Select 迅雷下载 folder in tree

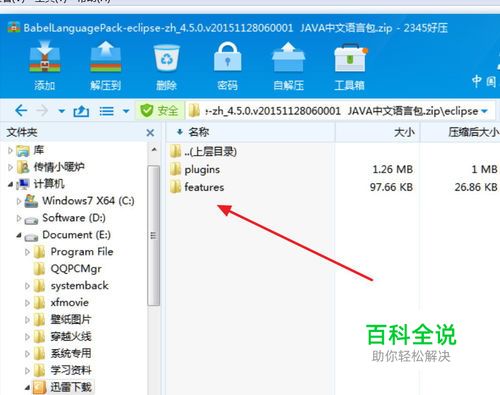[x=71, y=387]
